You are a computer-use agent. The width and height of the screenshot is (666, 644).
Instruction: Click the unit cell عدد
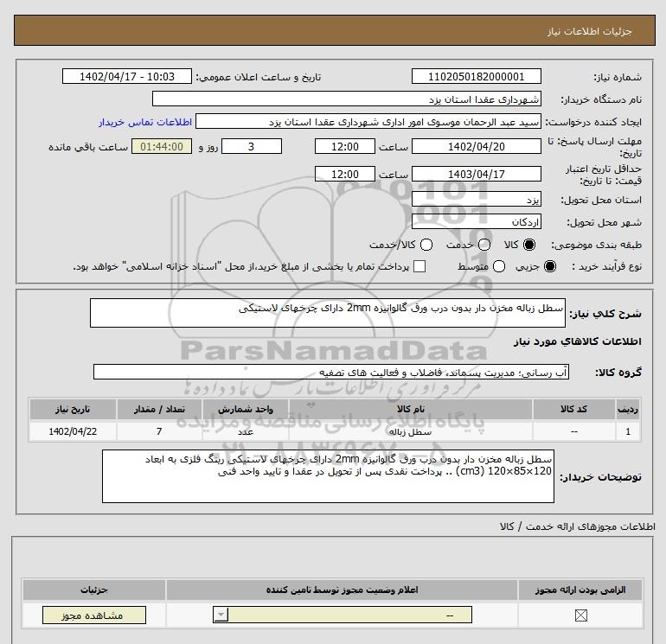pos(246,431)
